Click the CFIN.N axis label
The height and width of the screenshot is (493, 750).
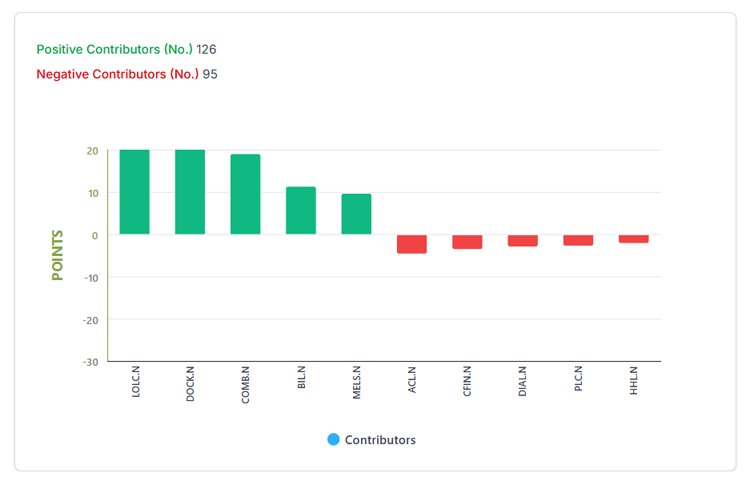point(467,381)
